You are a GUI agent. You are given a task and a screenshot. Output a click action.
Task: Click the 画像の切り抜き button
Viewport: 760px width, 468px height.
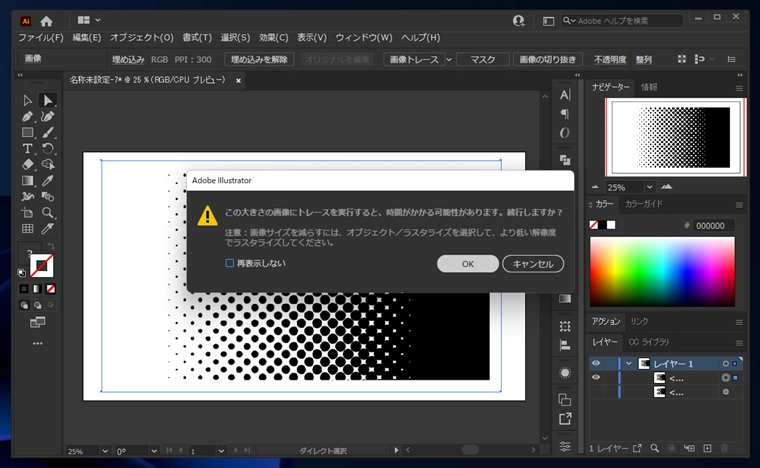[x=547, y=60]
